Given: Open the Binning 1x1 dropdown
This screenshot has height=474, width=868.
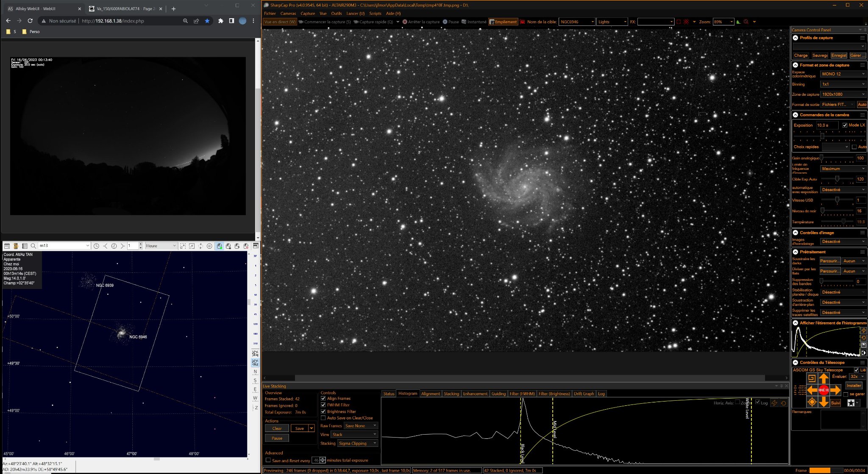Looking at the screenshot, I should click(x=843, y=84).
